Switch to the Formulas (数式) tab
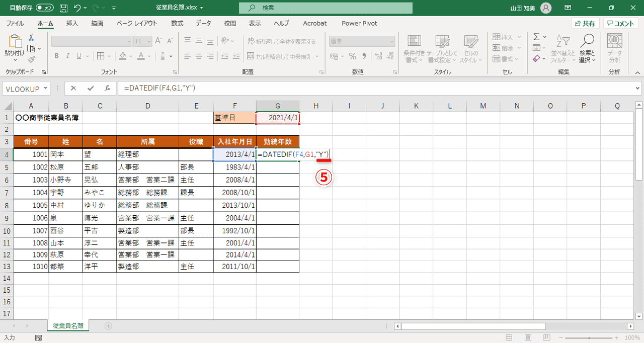644x343 pixels. (x=177, y=23)
